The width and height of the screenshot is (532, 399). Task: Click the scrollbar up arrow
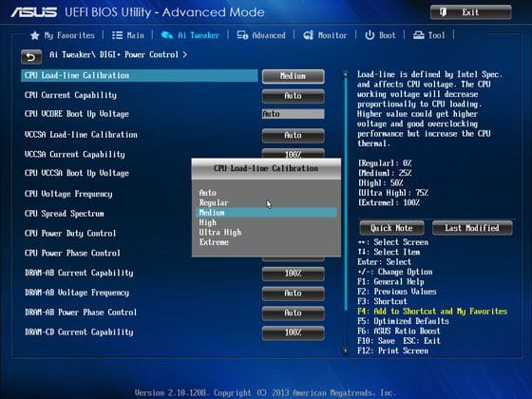pyautogui.click(x=346, y=74)
